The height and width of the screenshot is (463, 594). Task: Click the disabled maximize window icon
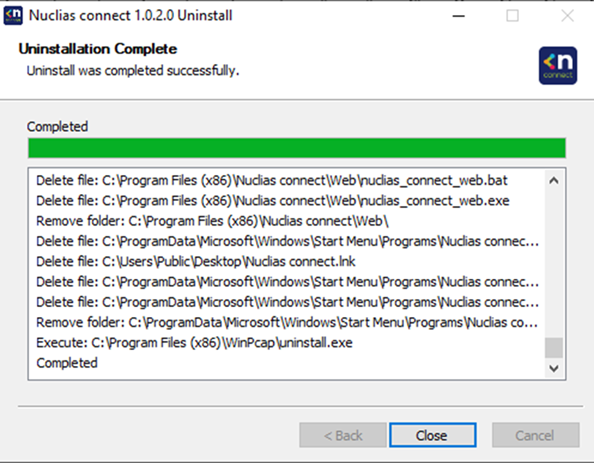tap(512, 16)
